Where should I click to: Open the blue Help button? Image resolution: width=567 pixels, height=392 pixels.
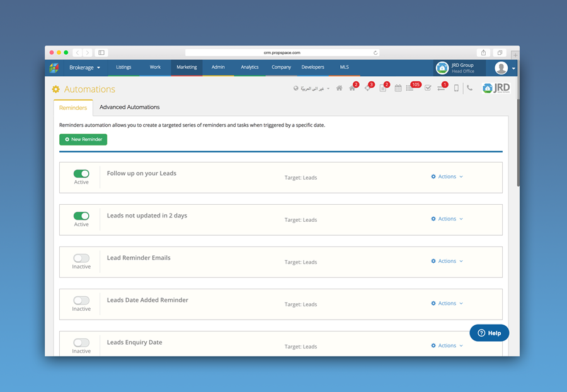point(490,333)
